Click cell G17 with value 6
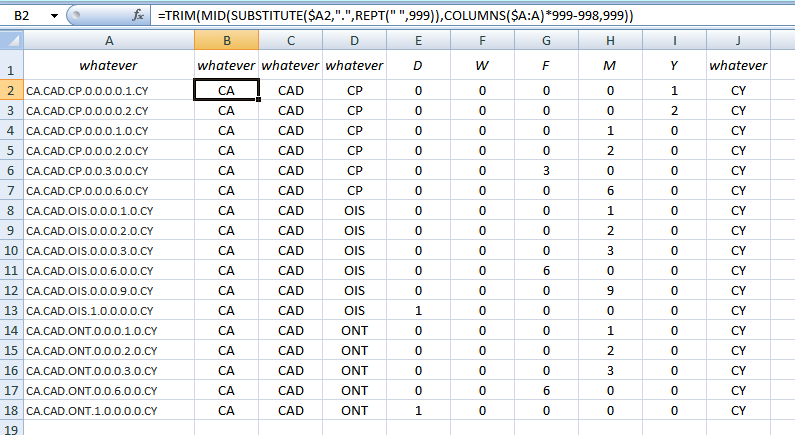 coord(546,391)
